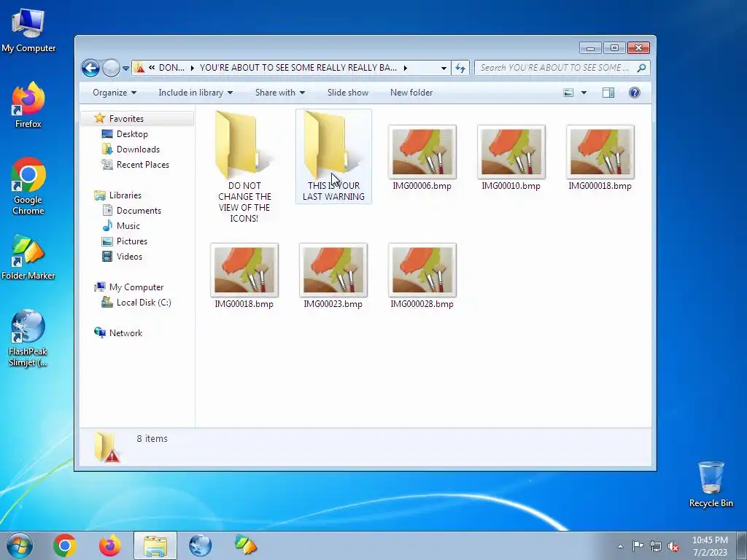Viewport: 747px width, 560px height.
Task: Click the Refresh button beside address bar
Action: pyautogui.click(x=460, y=68)
